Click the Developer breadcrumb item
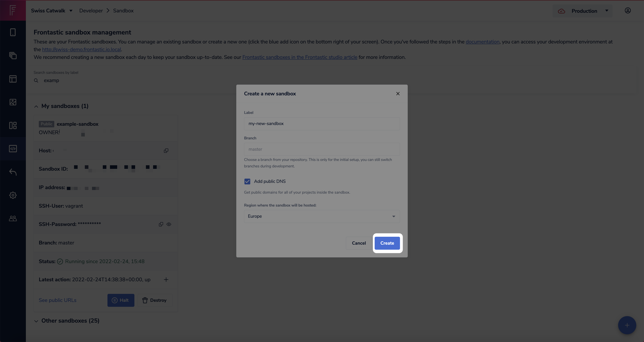 [x=91, y=11]
